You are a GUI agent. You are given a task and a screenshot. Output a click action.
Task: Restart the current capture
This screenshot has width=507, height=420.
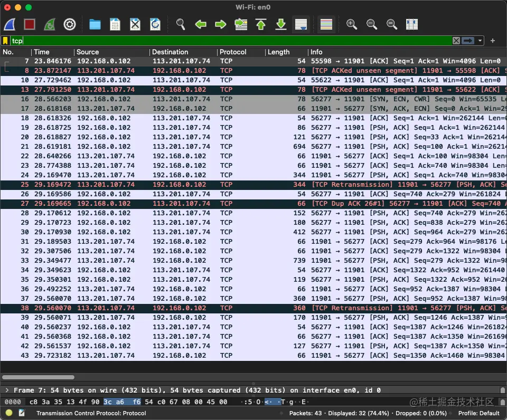pyautogui.click(x=50, y=24)
